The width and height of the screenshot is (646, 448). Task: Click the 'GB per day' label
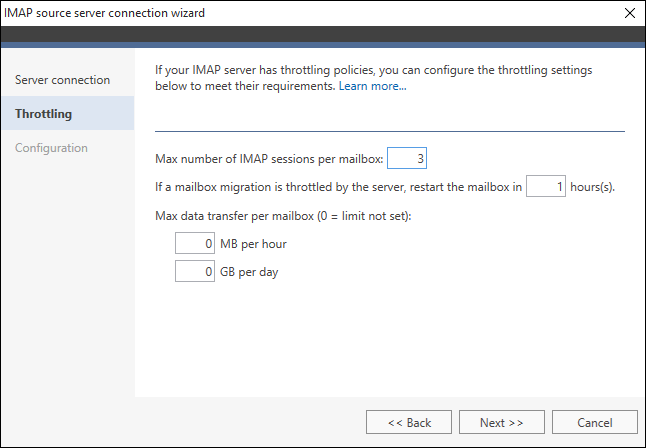click(249, 272)
